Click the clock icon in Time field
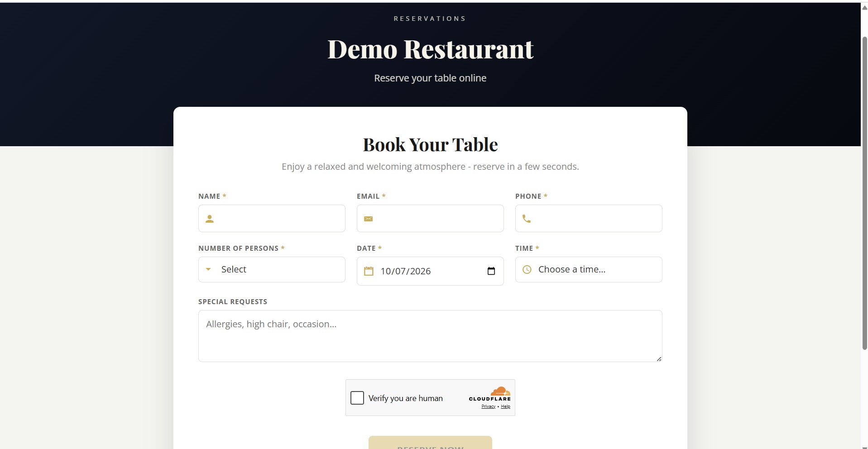 527,270
